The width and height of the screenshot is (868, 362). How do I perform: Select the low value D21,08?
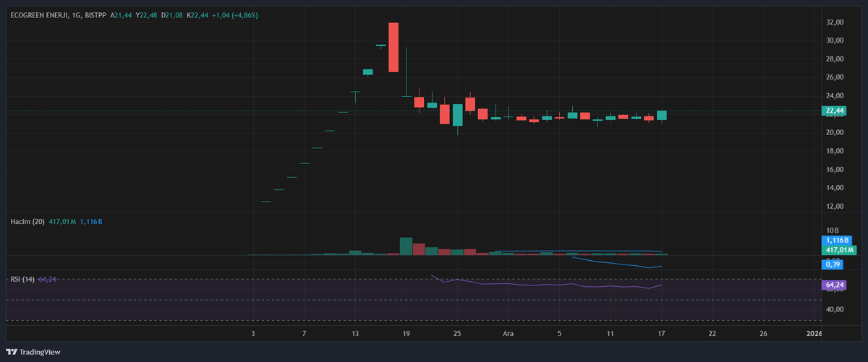pos(171,15)
